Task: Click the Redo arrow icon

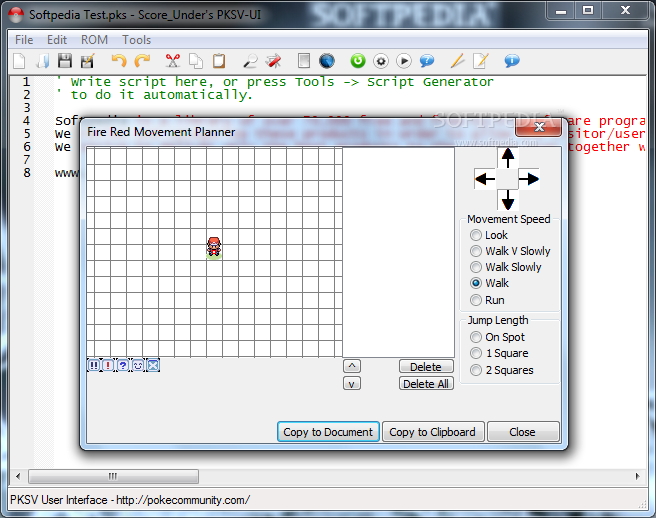Action: pyautogui.click(x=142, y=61)
